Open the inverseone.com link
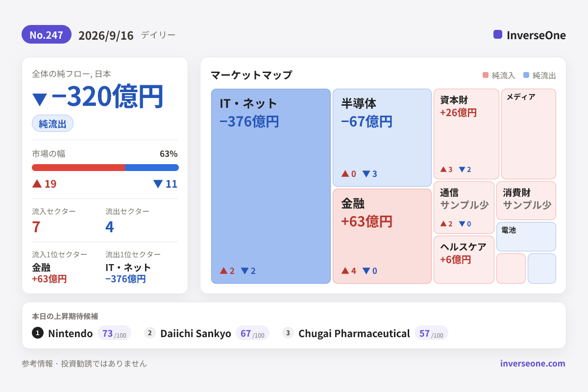Image resolution: width=588 pixels, height=392 pixels. tap(533, 364)
